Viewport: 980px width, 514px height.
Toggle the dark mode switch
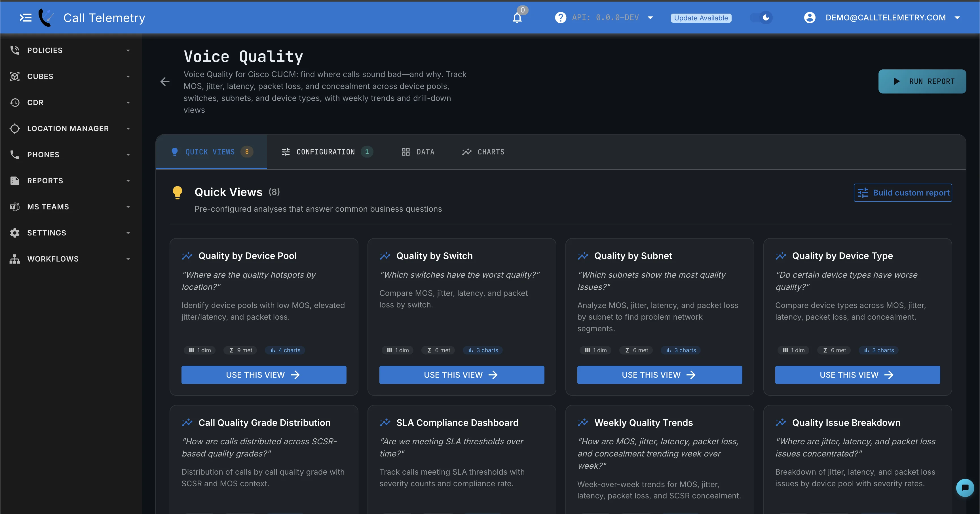pyautogui.click(x=761, y=18)
